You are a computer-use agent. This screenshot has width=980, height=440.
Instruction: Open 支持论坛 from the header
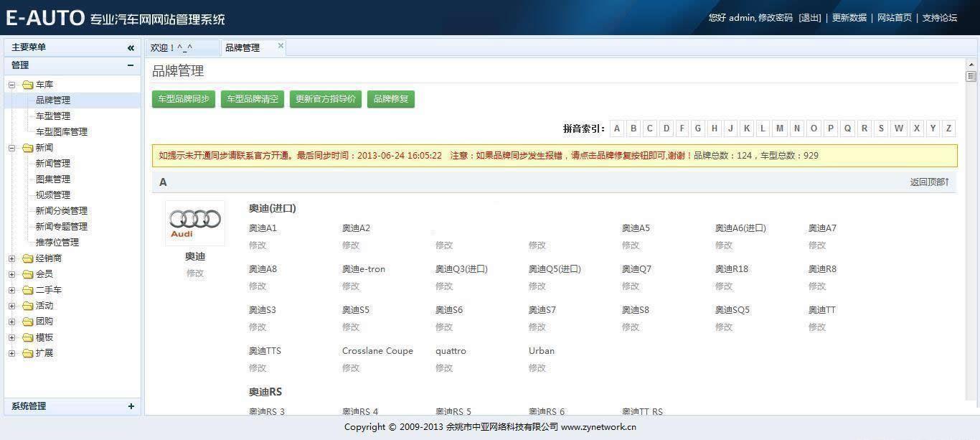point(940,18)
